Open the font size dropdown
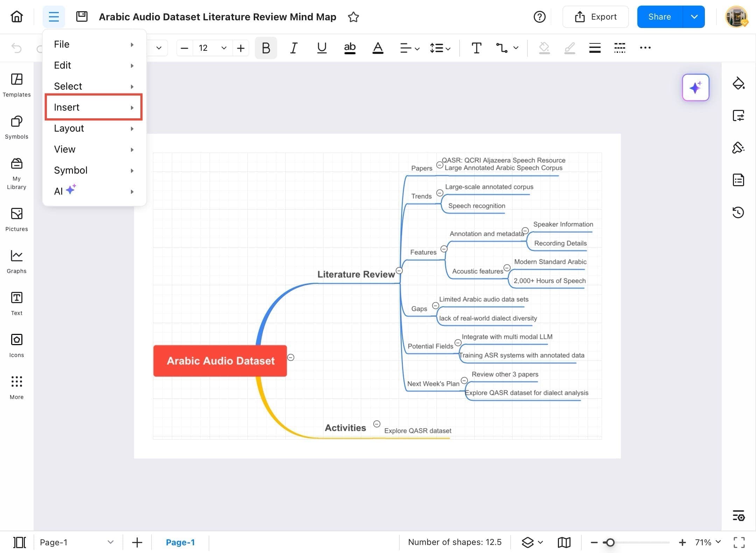The image size is (756, 553). [224, 48]
